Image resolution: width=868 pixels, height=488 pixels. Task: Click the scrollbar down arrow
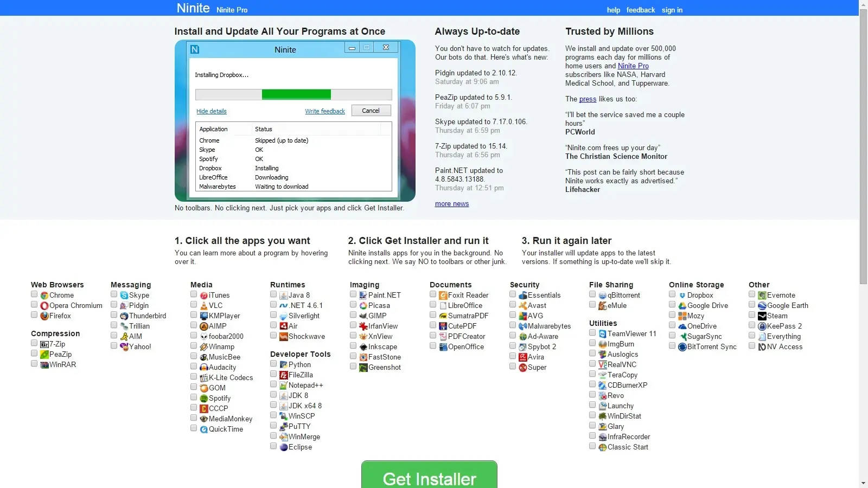point(863,483)
